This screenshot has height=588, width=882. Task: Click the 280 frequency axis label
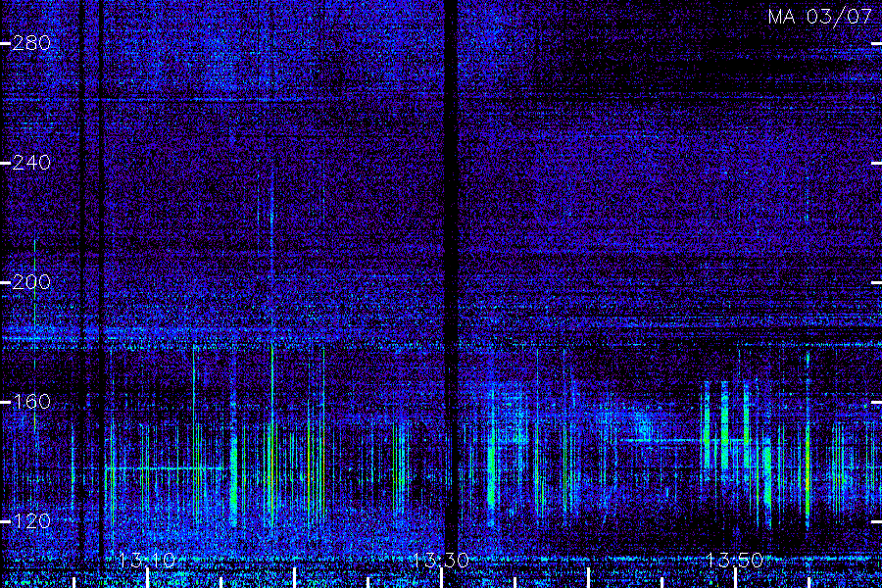point(31,43)
